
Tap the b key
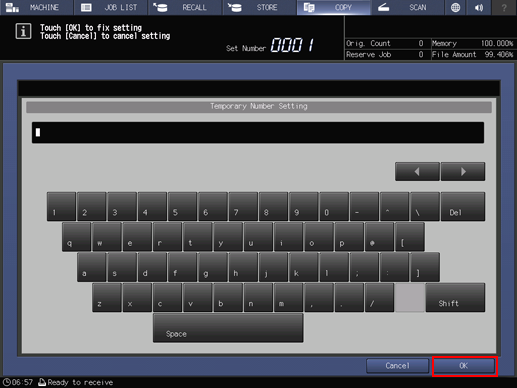[228, 297]
